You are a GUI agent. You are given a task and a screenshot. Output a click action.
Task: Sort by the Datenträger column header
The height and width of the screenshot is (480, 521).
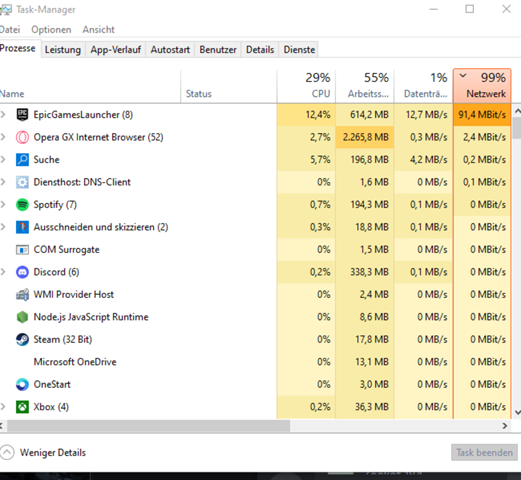coord(423,86)
